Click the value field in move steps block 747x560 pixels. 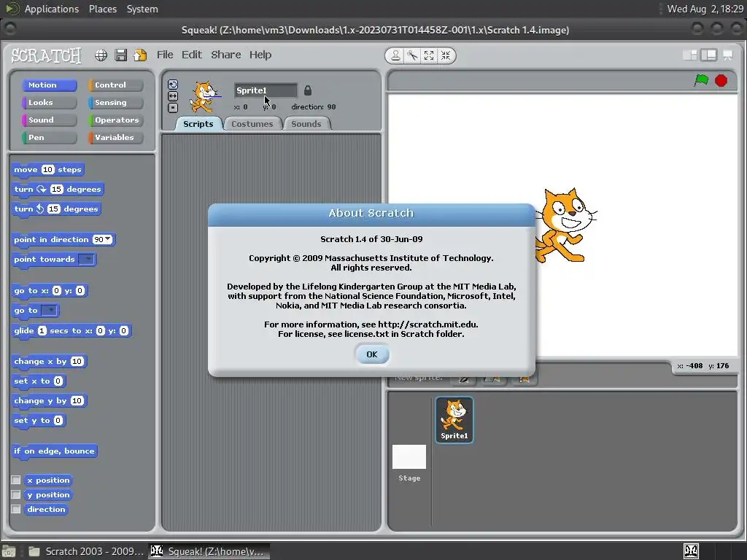[47, 169]
